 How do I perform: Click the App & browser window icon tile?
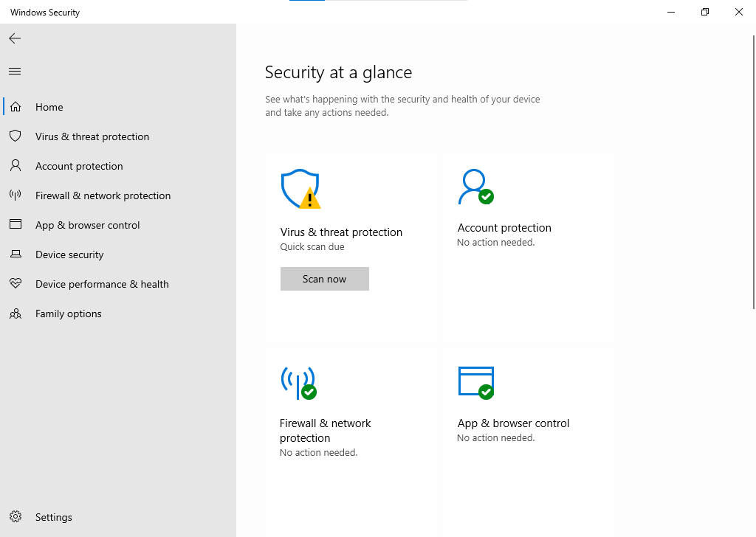[x=475, y=382]
